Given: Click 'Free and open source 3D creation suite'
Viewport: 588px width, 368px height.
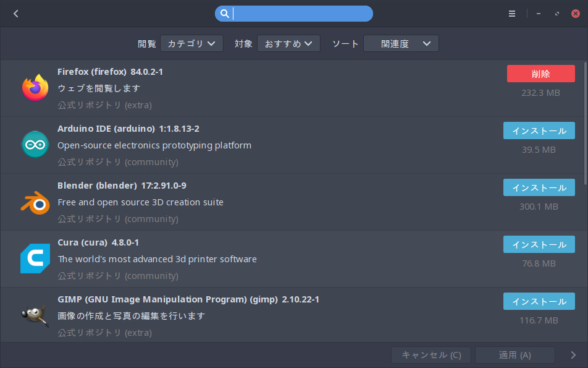Looking at the screenshot, I should (x=141, y=202).
